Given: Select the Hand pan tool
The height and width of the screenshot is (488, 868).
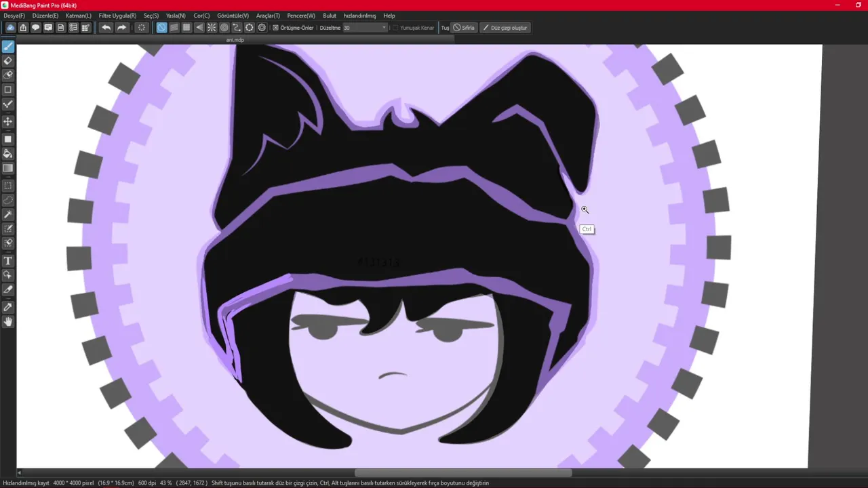Looking at the screenshot, I should click(x=8, y=321).
